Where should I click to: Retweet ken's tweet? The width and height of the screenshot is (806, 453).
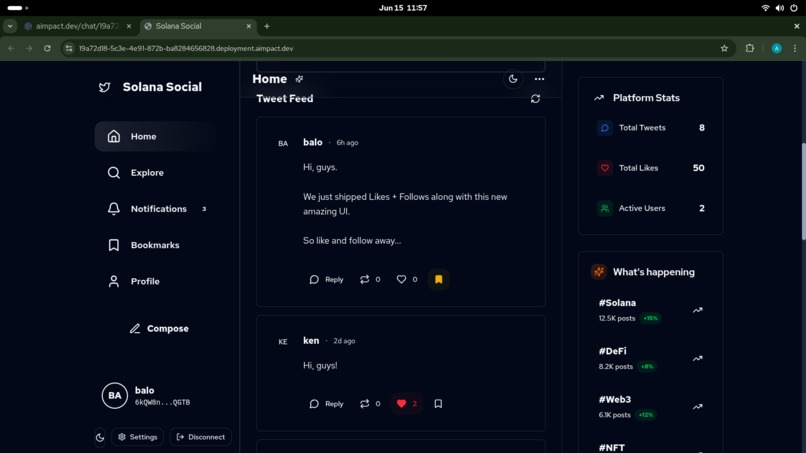(x=370, y=404)
